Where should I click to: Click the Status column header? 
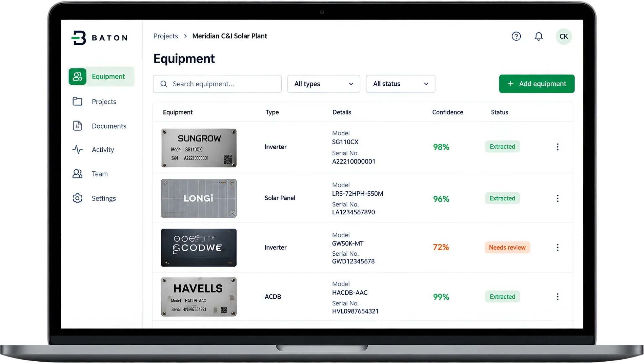click(x=499, y=112)
